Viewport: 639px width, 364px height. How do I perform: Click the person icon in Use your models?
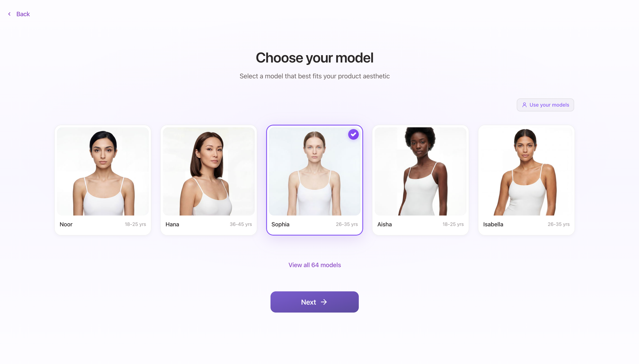[524, 105]
